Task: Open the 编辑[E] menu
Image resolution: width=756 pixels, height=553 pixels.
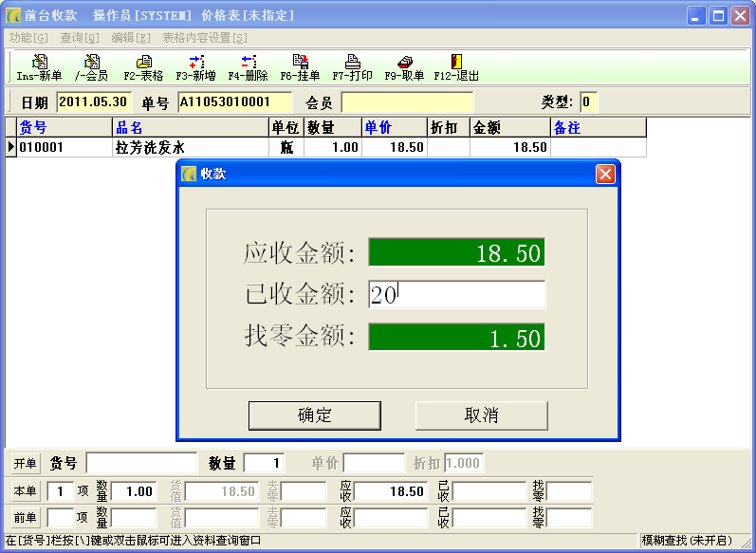Action: pos(131,38)
